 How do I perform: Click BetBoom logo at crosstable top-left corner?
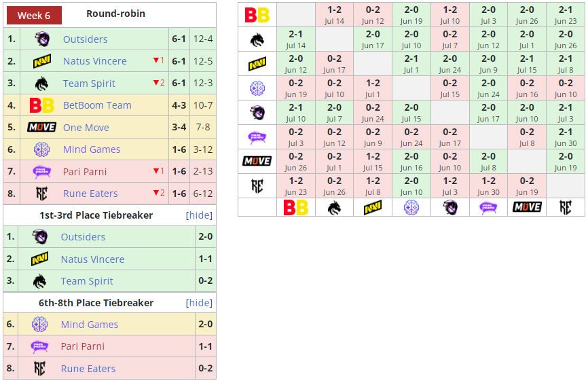(x=257, y=14)
